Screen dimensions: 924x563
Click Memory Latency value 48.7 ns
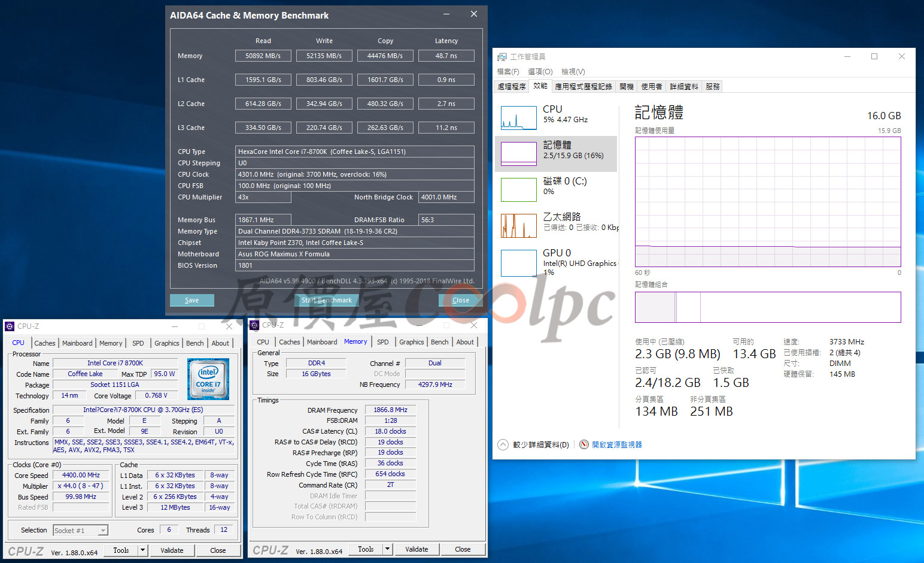pyautogui.click(x=446, y=56)
